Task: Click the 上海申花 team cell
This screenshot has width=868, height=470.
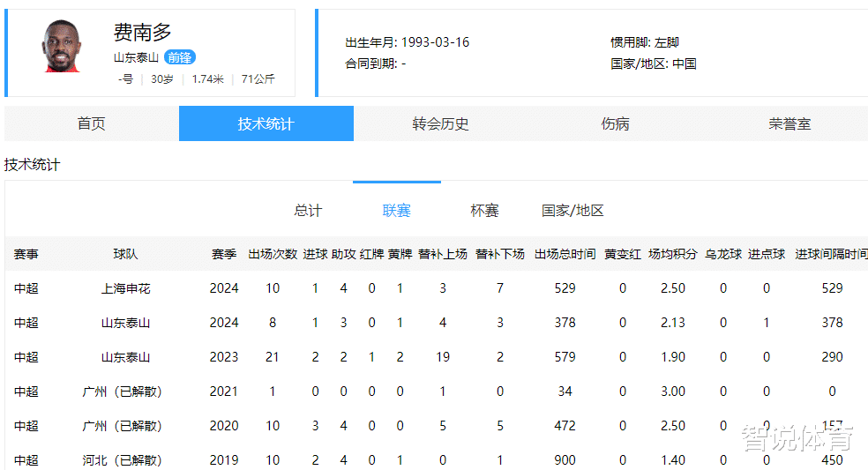Action: (125, 288)
